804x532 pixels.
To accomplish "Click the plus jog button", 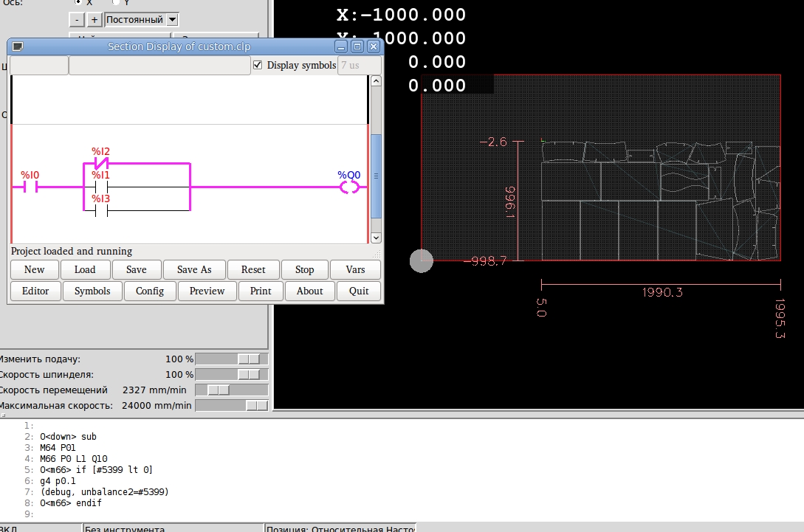I will point(95,19).
